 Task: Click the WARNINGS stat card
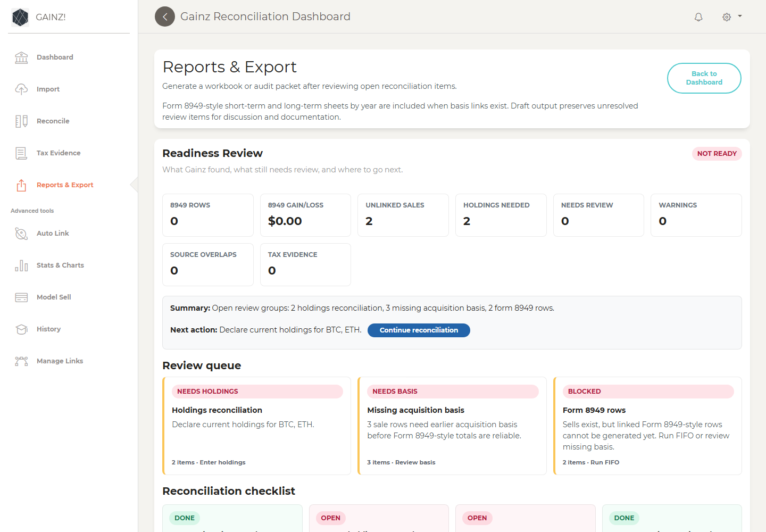coord(696,215)
